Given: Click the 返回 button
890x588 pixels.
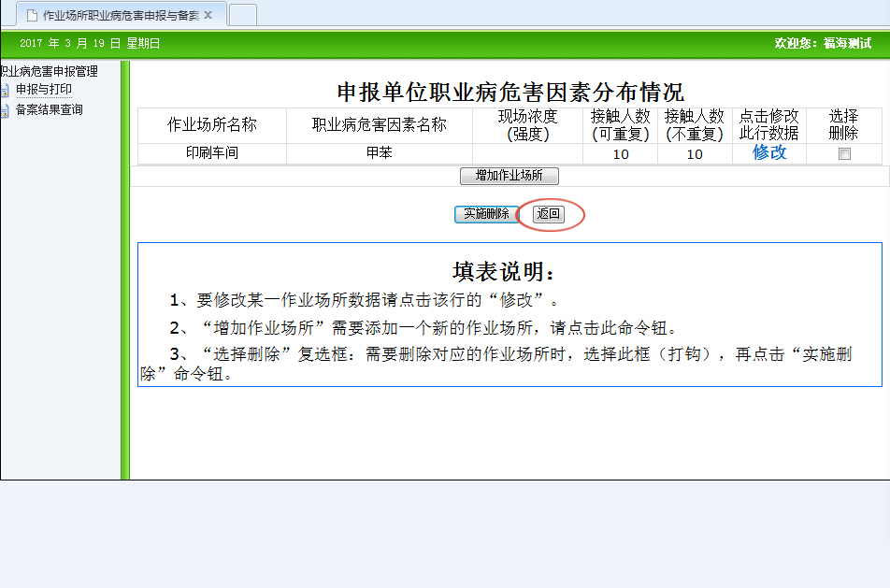Looking at the screenshot, I should (x=549, y=214).
